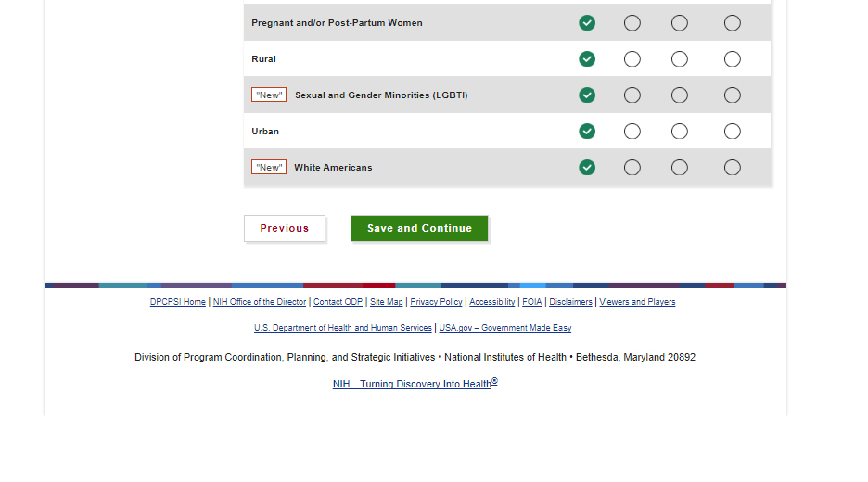Select the checked first radio for White Americans
The width and height of the screenshot is (868, 482).
click(x=587, y=168)
